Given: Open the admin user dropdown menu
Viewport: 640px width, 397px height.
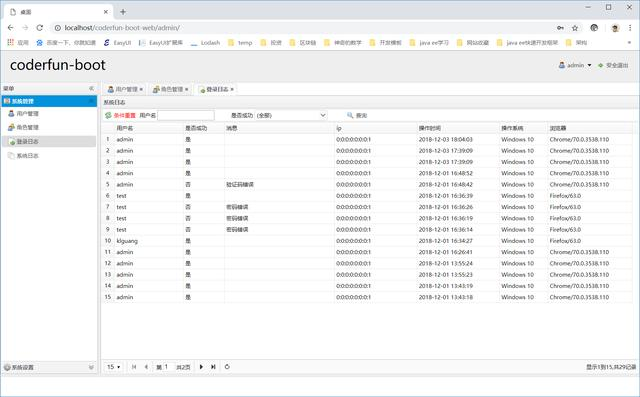Looking at the screenshot, I should (575, 65).
